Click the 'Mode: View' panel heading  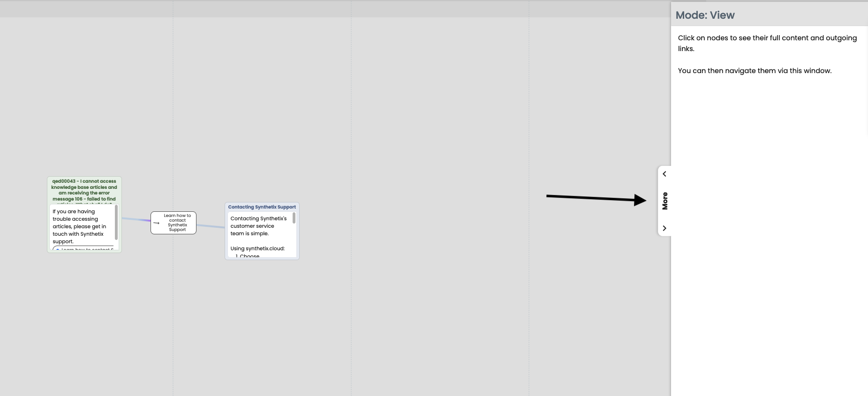[x=705, y=15]
